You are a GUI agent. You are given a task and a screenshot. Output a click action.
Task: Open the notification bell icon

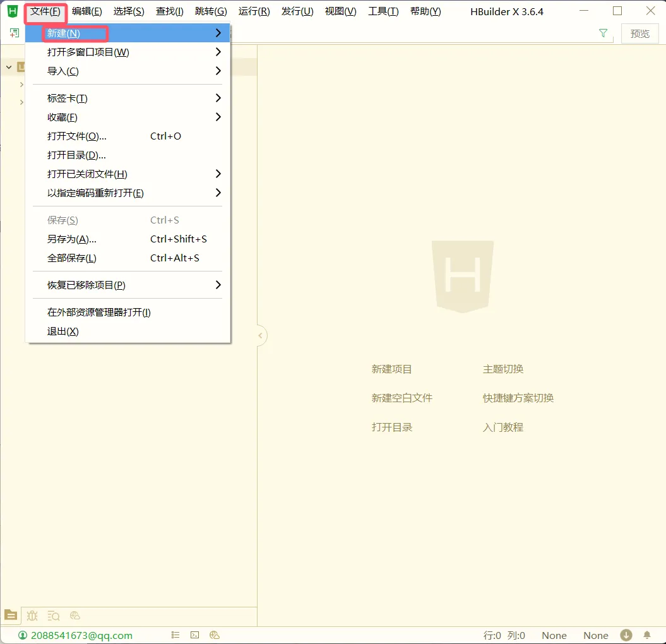click(647, 635)
